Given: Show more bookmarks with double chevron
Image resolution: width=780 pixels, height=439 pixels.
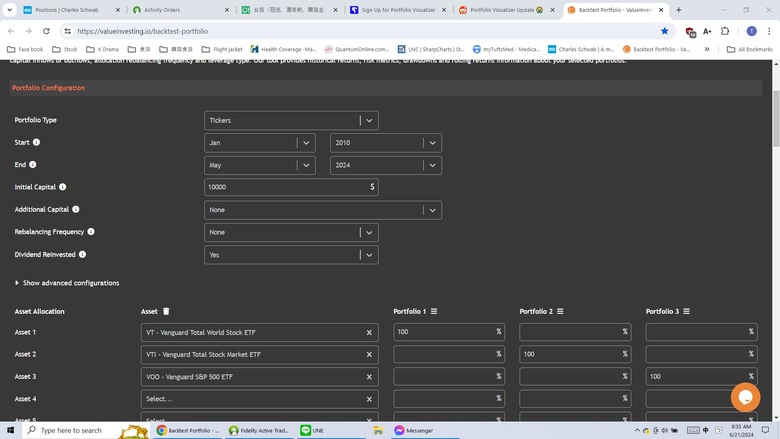Looking at the screenshot, I should (707, 49).
